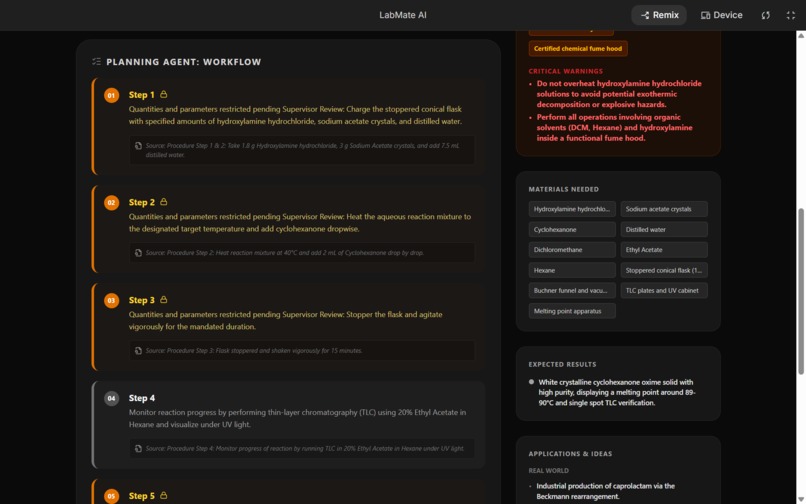Click the white crystalline cyclohexanone oxime result text
The height and width of the screenshot is (504, 806).
click(x=617, y=392)
